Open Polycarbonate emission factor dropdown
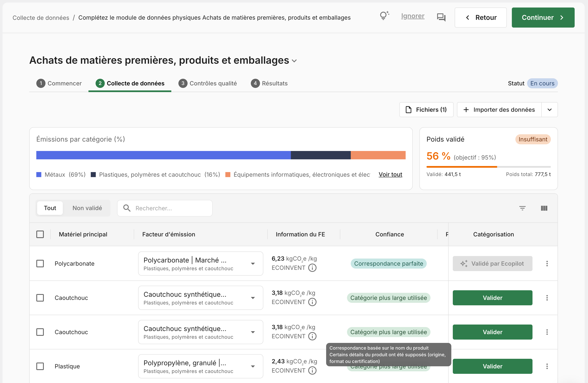 click(x=201, y=264)
